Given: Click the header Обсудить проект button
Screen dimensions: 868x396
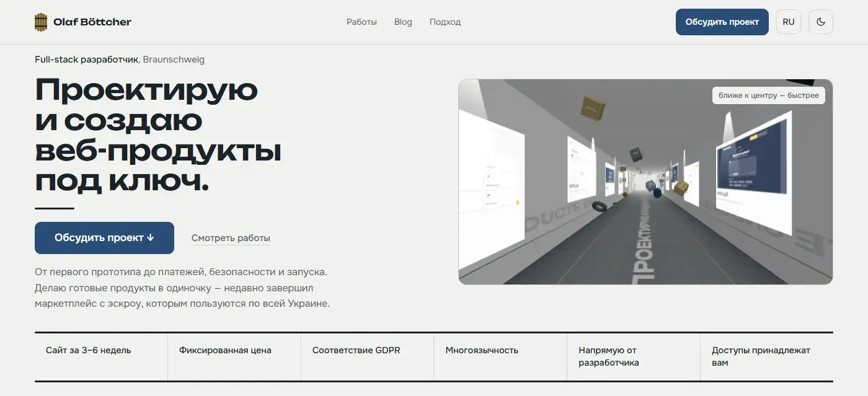Looking at the screenshot, I should point(722,22).
